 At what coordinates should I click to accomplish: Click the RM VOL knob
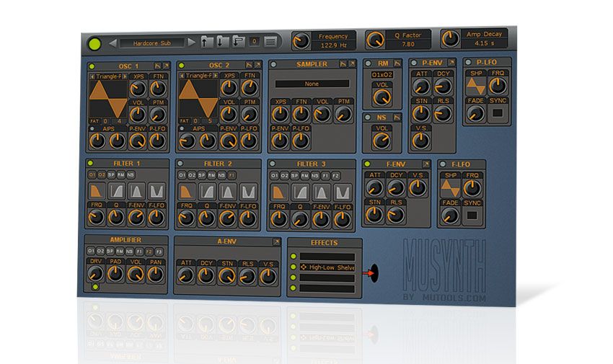coord(382,97)
